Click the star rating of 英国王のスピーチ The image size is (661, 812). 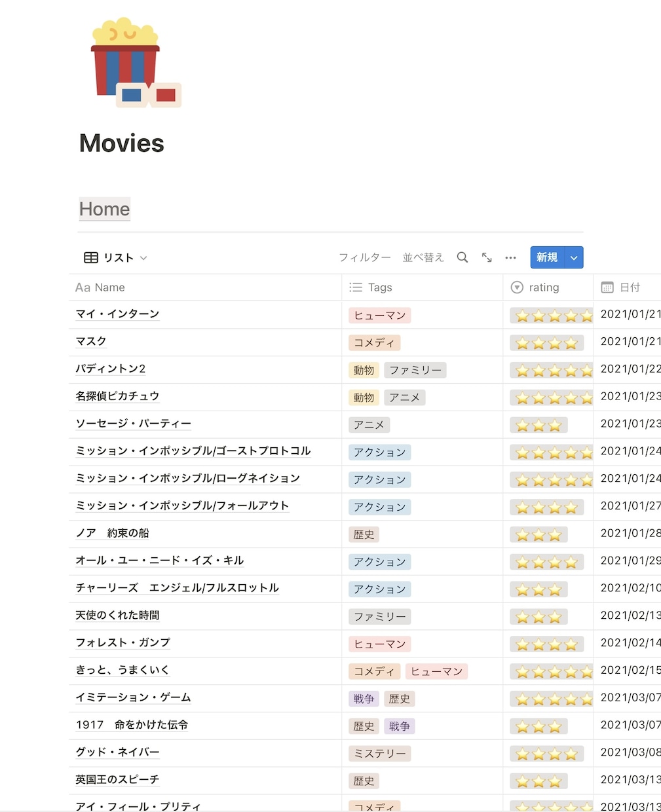click(539, 782)
